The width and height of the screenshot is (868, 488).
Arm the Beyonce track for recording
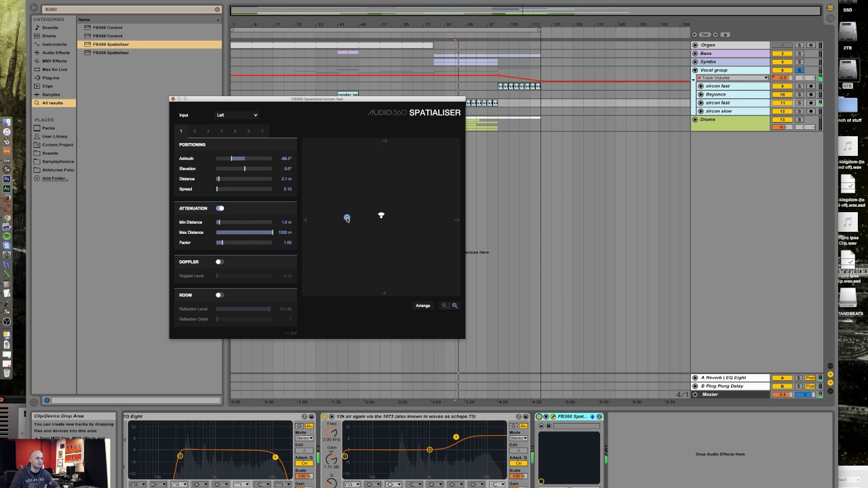810,94
